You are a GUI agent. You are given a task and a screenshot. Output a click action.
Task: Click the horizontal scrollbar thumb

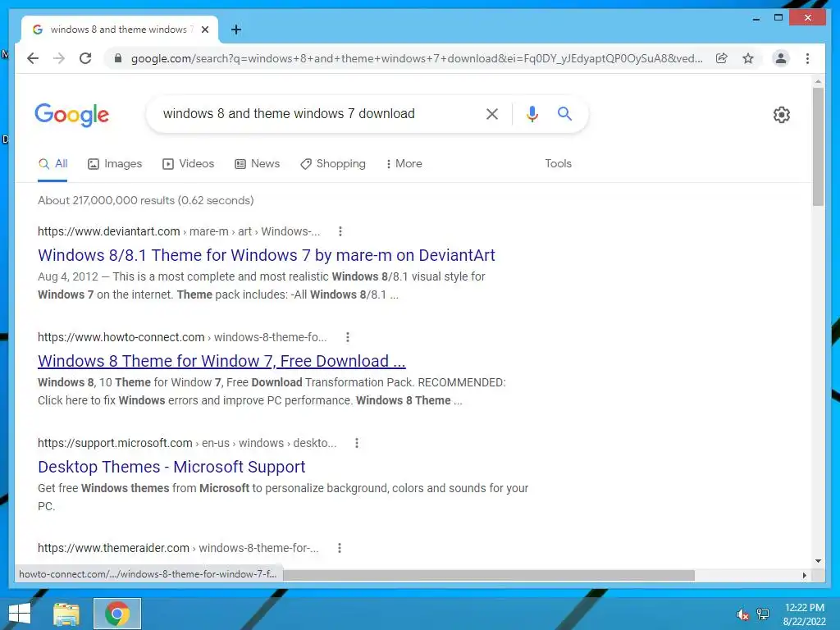tap(489, 575)
